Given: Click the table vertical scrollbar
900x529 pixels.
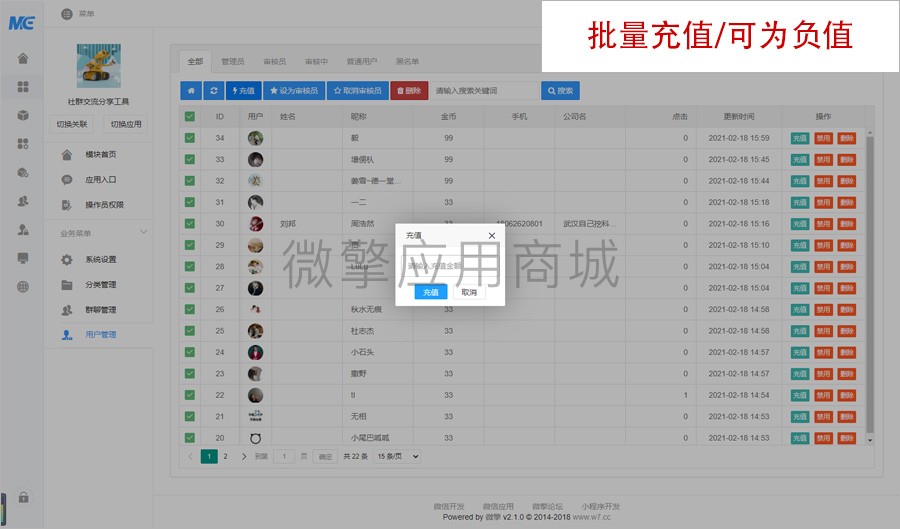Looking at the screenshot, I should pyautogui.click(x=870, y=284).
